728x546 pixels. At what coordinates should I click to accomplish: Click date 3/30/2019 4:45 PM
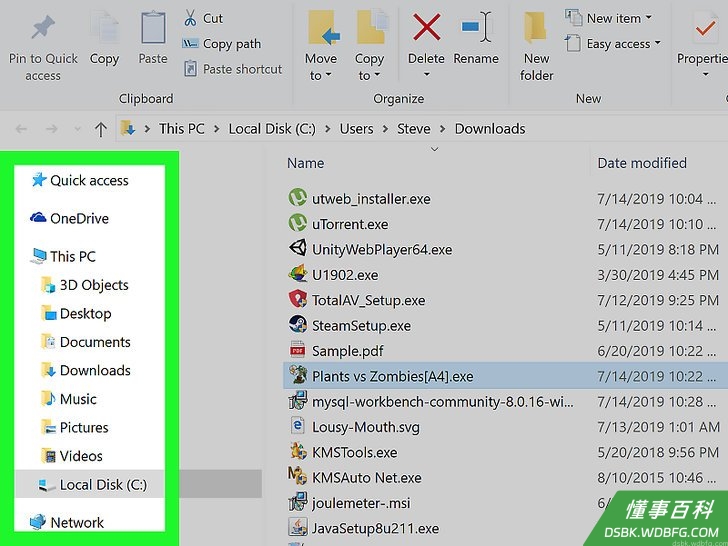coord(658,275)
